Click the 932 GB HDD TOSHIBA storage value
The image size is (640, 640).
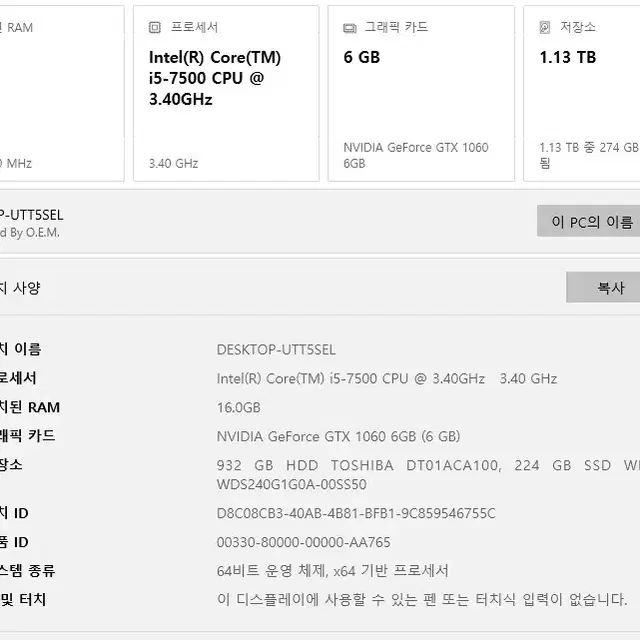point(428,475)
